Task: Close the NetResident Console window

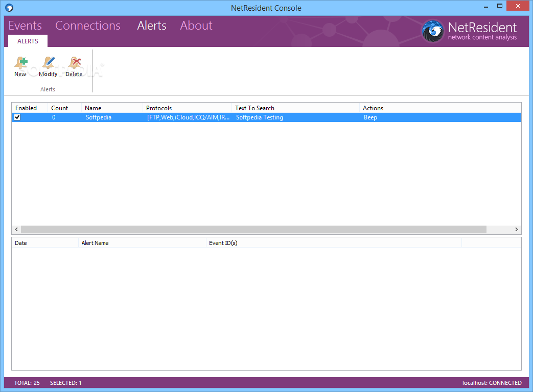Action: pyautogui.click(x=518, y=6)
